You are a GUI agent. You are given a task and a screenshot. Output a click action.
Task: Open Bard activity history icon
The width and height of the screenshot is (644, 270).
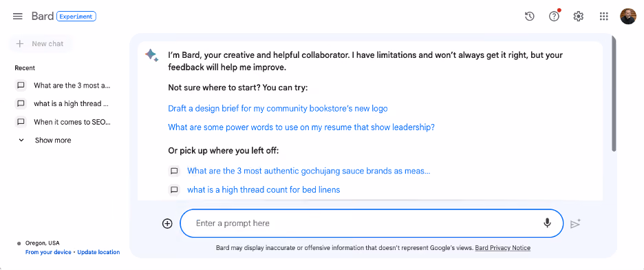pos(529,17)
